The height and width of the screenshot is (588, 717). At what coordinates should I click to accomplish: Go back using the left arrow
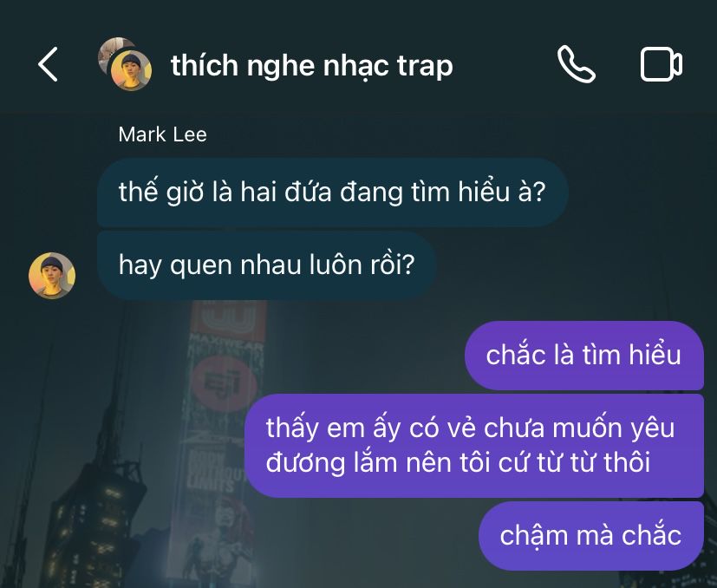coord(48,64)
